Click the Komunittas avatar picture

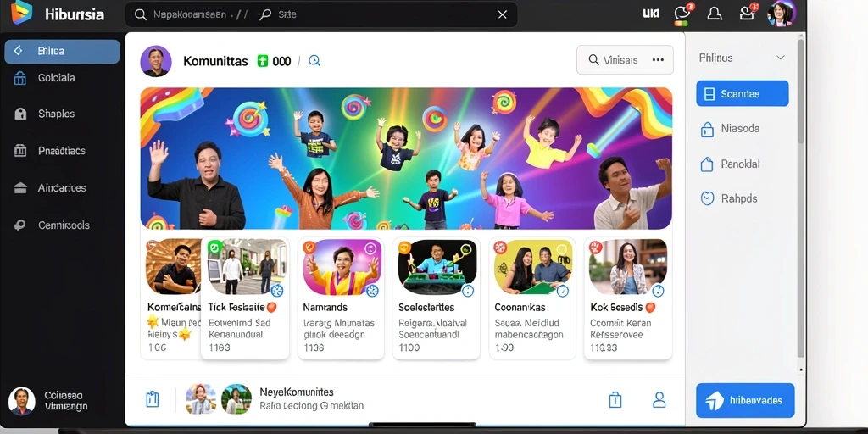[156, 61]
